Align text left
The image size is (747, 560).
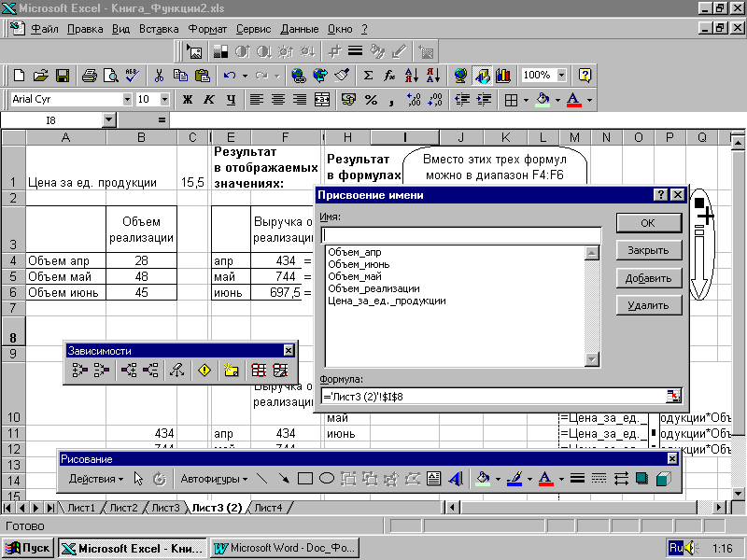[257, 100]
